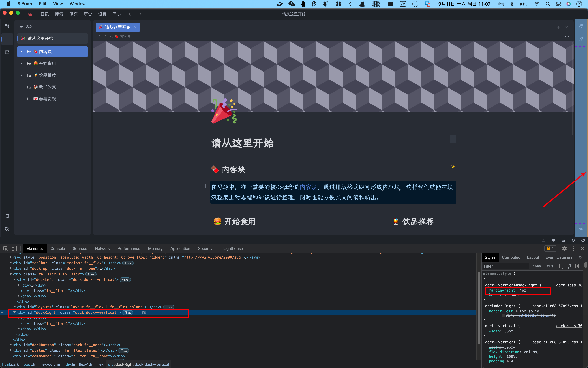588x368 pixels.
Task: Collapse the dockLeft div node
Action: 15,280
